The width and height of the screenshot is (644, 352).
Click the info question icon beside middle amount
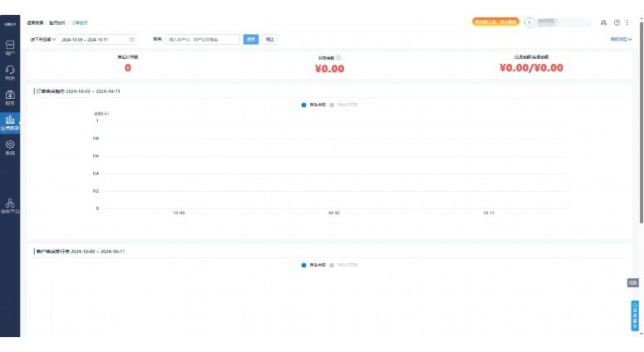[338, 58]
